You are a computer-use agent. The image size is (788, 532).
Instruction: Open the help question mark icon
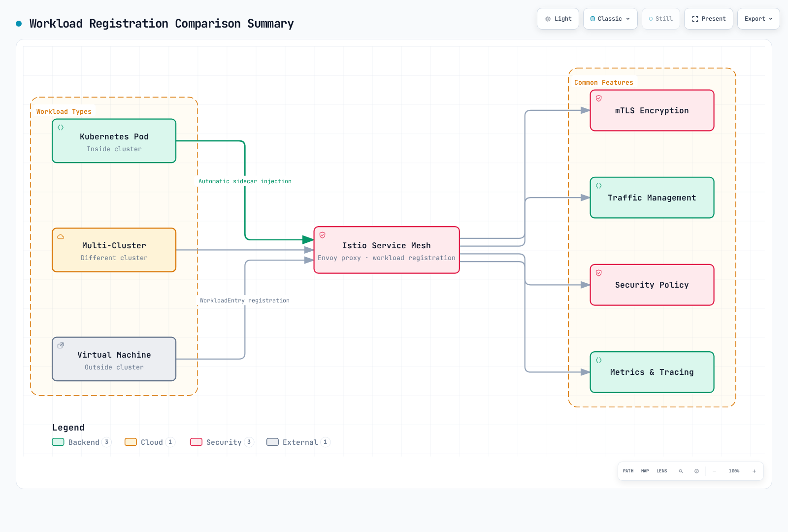point(696,471)
